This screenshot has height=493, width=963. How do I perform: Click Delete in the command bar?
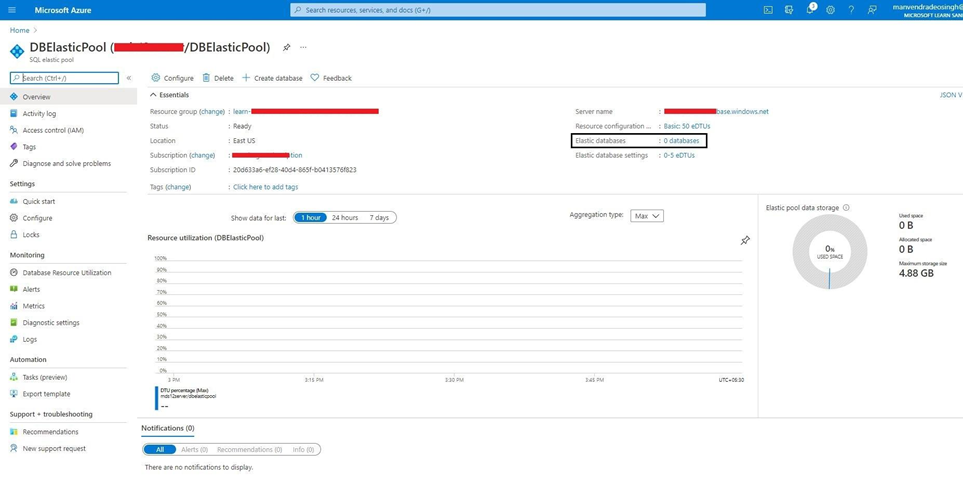tap(218, 78)
